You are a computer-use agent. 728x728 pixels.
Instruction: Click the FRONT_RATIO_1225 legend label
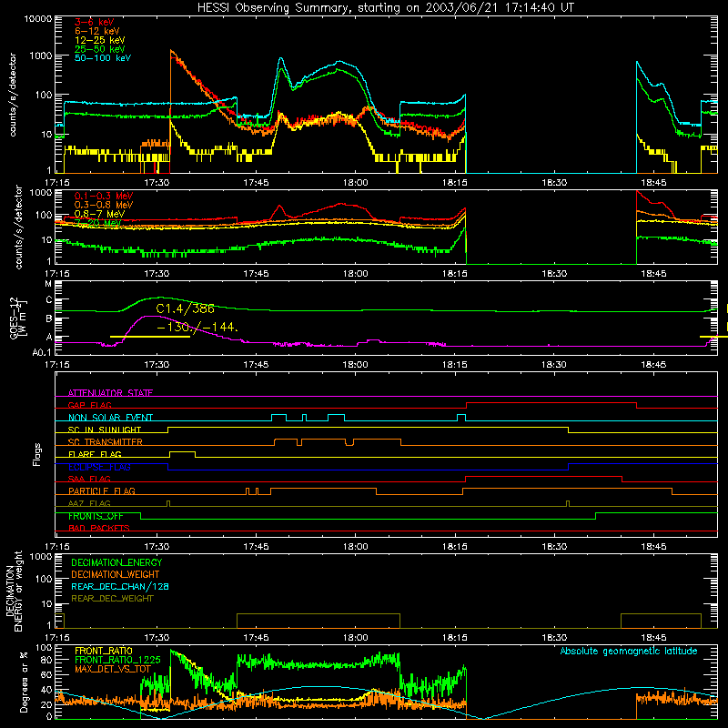[x=118, y=660]
